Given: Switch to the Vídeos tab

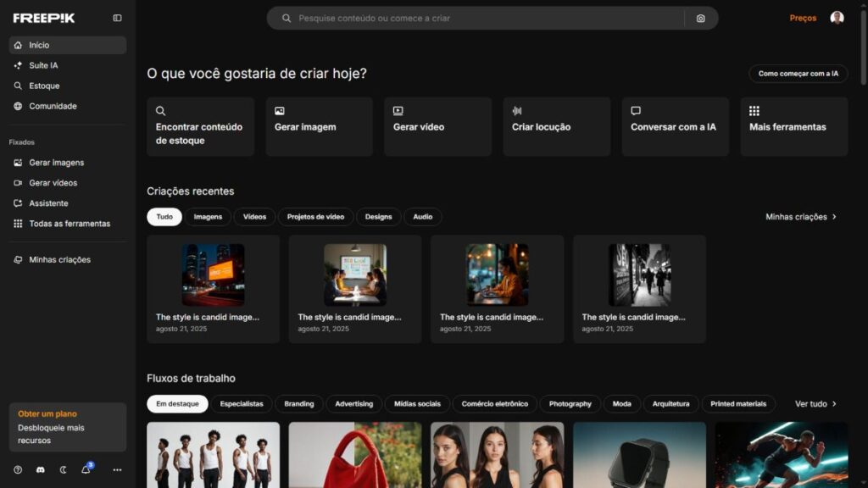Looking at the screenshot, I should [x=254, y=217].
